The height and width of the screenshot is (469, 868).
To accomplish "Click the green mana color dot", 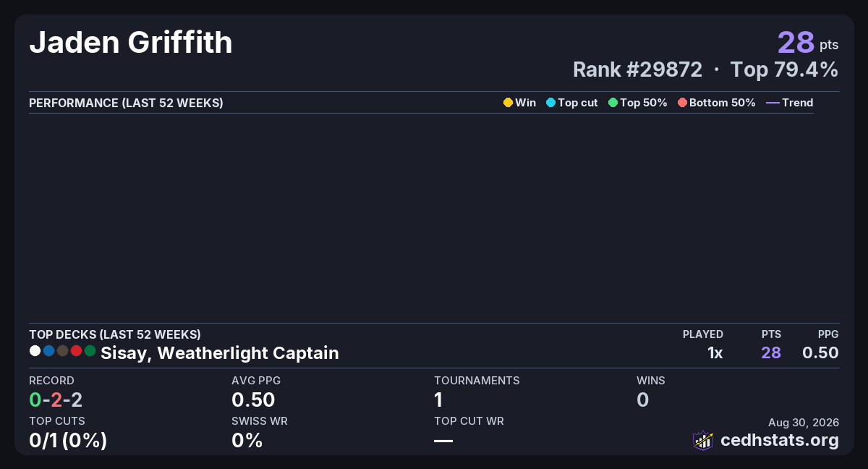I will point(90,351).
